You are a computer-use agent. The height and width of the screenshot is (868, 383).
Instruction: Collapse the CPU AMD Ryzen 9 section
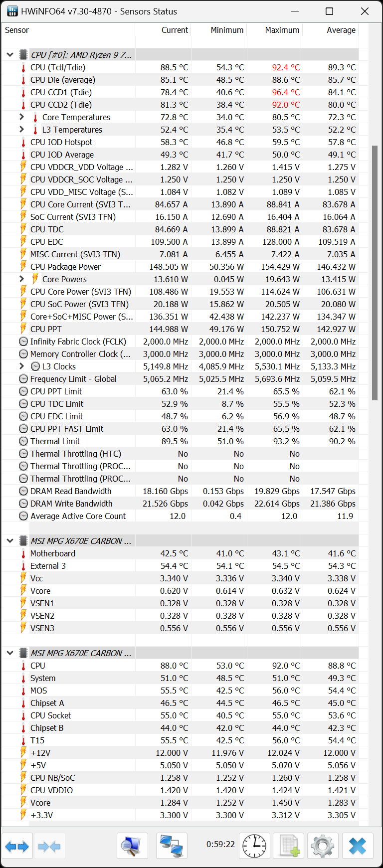point(10,54)
